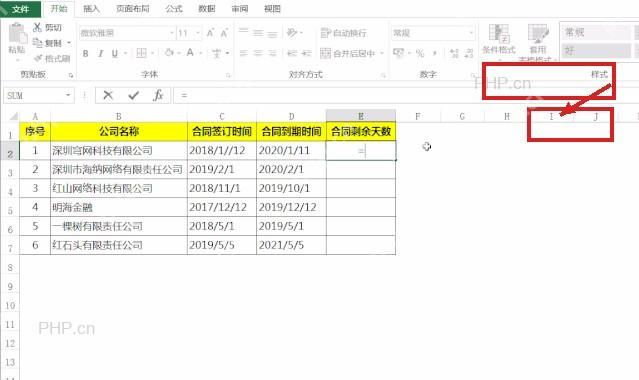Toggle Bold formatting
Screen dimensions: 639x380
[x=86, y=53]
